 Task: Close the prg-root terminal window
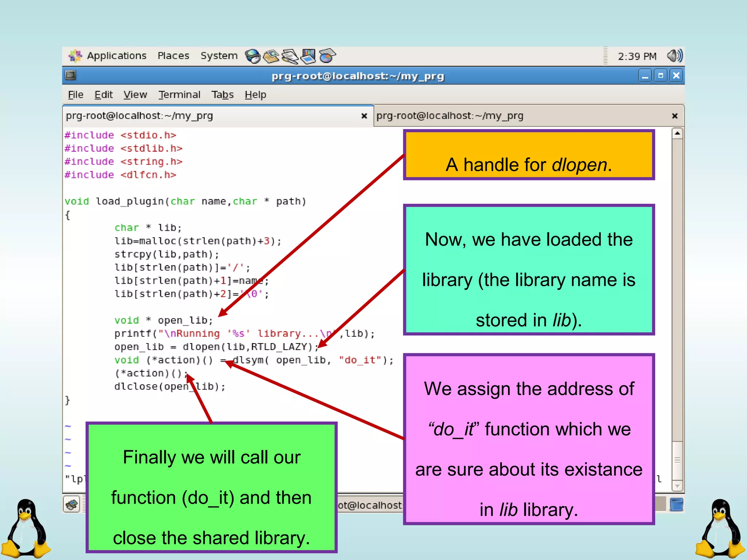point(676,76)
